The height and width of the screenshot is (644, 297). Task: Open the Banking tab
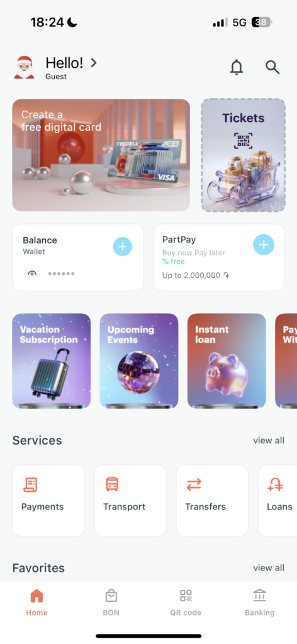click(260, 602)
